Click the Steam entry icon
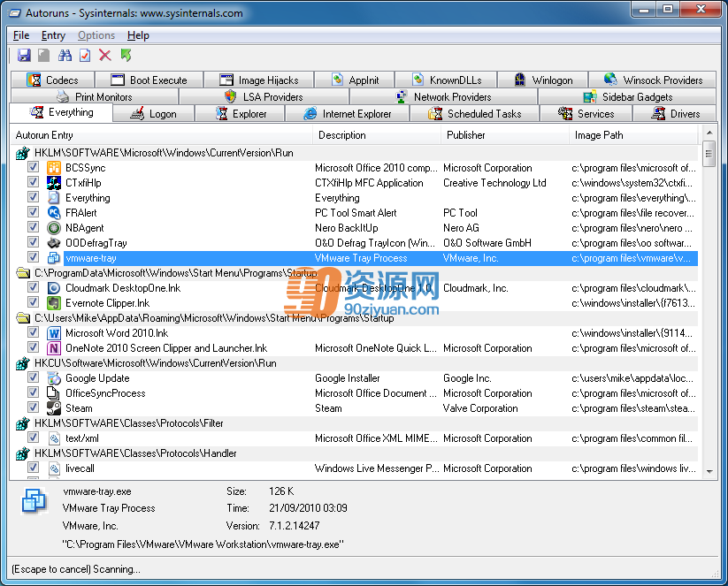 click(x=54, y=408)
